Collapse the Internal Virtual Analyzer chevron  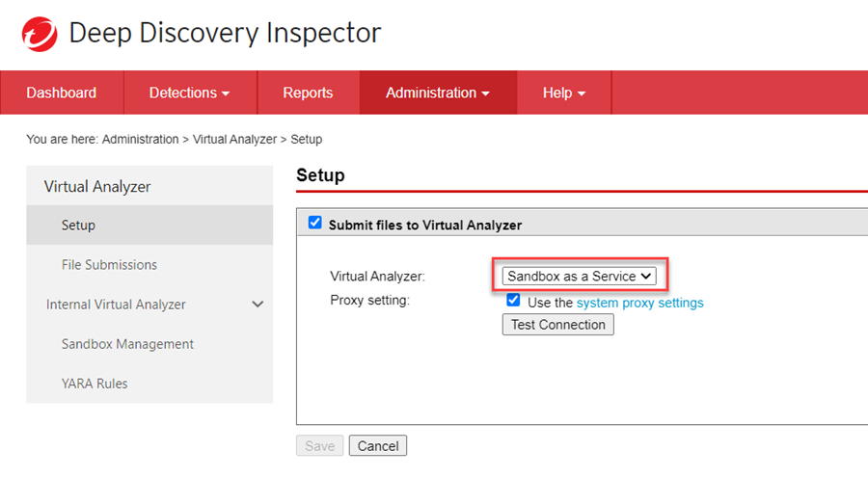coord(258,305)
